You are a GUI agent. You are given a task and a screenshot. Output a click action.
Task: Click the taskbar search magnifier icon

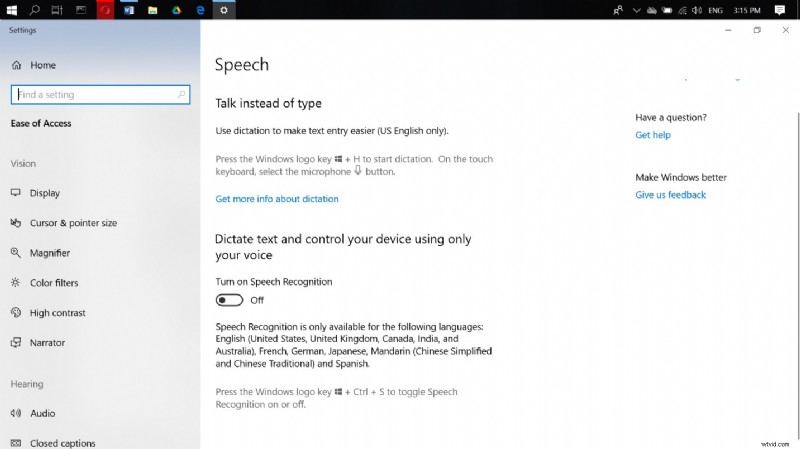click(x=35, y=10)
